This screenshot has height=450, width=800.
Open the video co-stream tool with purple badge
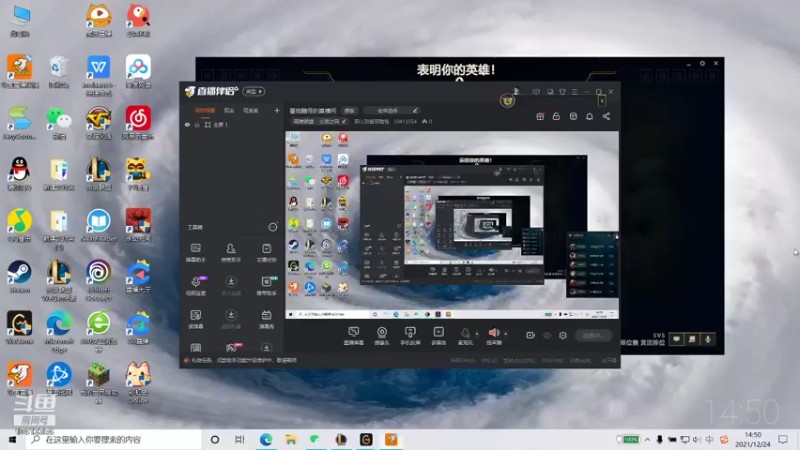click(x=195, y=286)
